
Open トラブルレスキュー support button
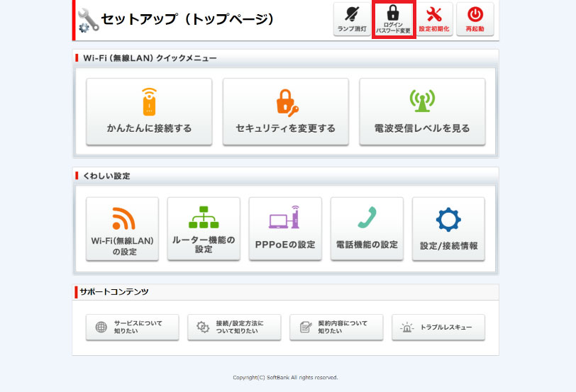pos(438,327)
